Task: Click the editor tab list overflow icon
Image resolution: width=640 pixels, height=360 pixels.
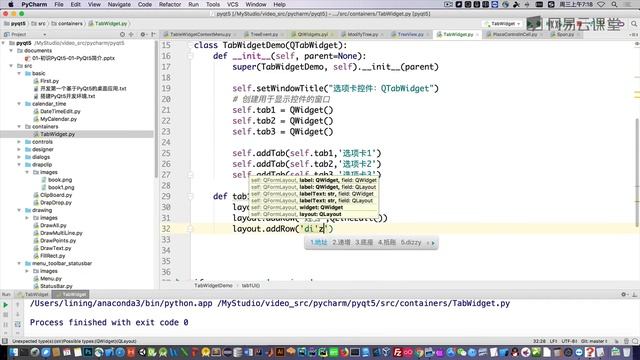Action: tap(635, 35)
